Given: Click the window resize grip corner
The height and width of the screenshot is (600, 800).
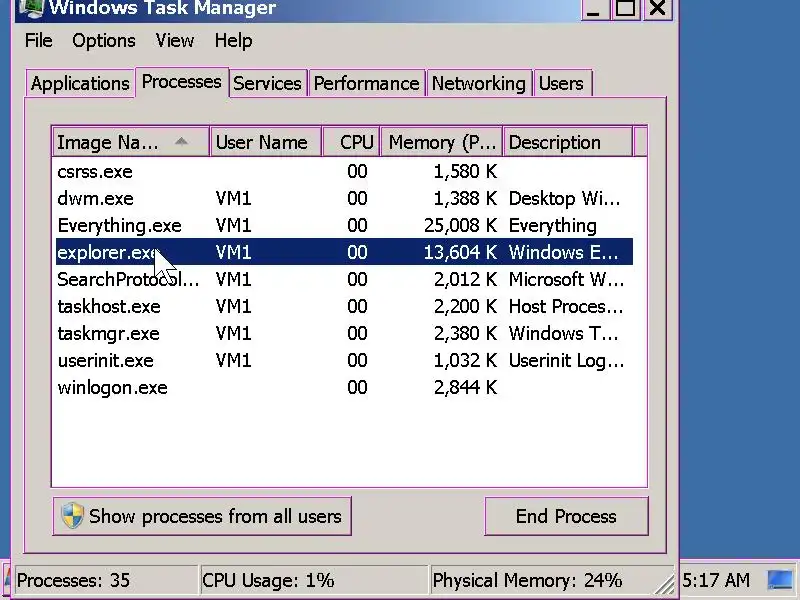Looking at the screenshot, I should pyautogui.click(x=664, y=584).
